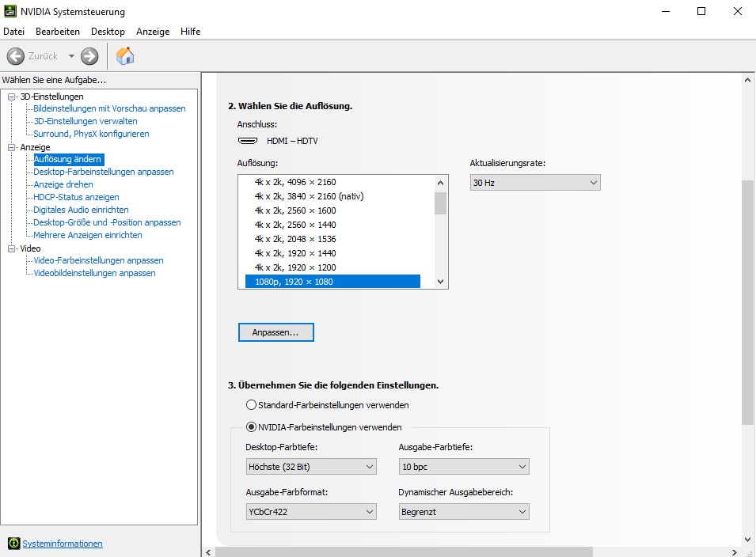Viewport: 756px width, 557px height.
Task: Click the Anpassen... button
Action: 275,332
